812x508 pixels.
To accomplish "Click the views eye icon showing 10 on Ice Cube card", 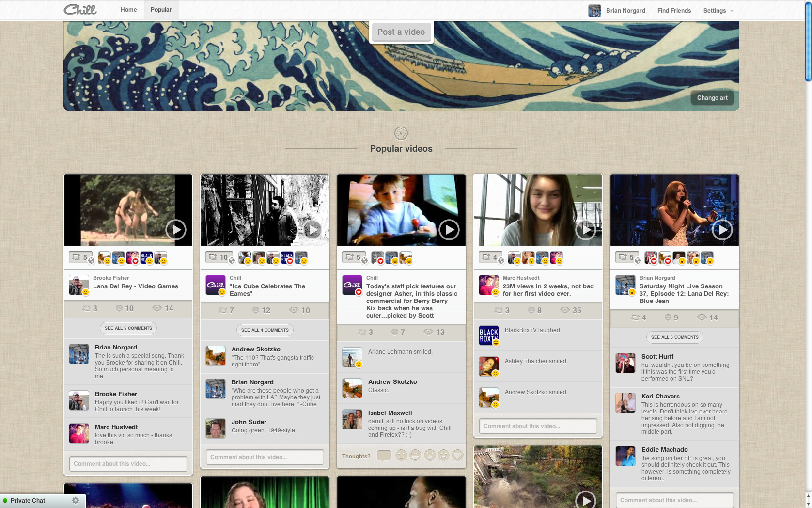I will pyautogui.click(x=294, y=310).
